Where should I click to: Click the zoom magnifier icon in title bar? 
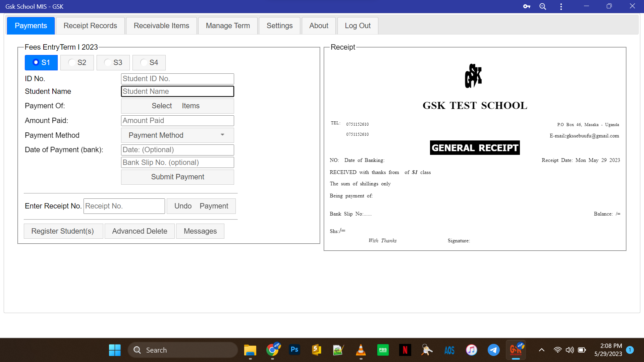(x=543, y=6)
